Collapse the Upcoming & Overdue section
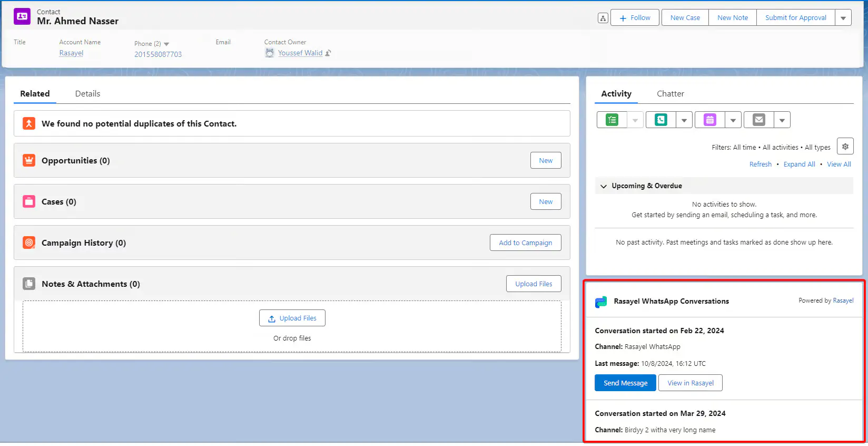The image size is (868, 446). pyautogui.click(x=604, y=186)
